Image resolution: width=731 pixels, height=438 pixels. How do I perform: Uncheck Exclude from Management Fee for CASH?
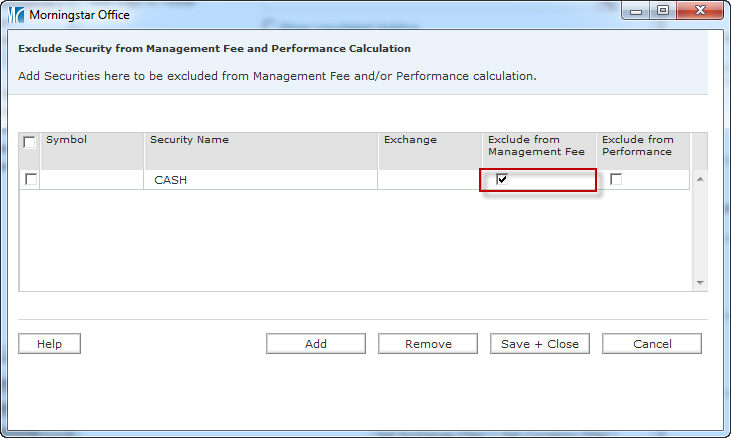(502, 179)
